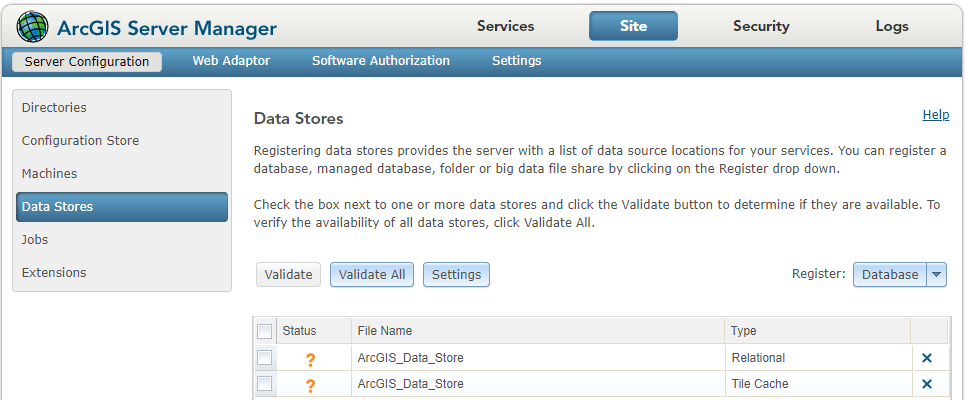The height and width of the screenshot is (400, 966).
Task: Open Machines in the left sidebar
Action: (x=49, y=174)
